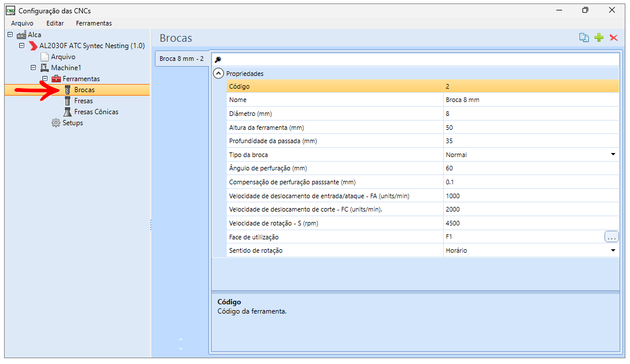
Task: Click the Machine1 tree label
Action: pyautogui.click(x=66, y=68)
